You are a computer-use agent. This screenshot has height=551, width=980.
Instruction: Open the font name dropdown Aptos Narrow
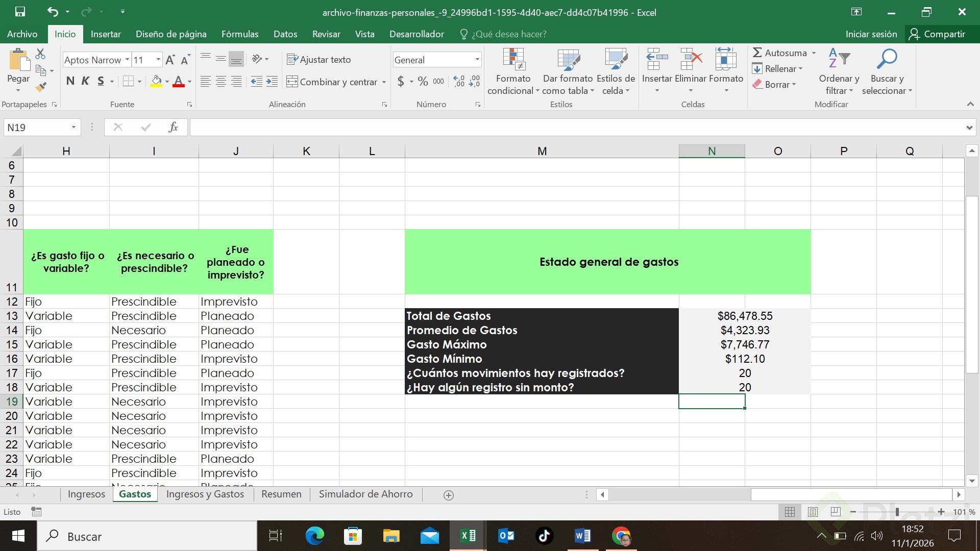click(x=127, y=60)
